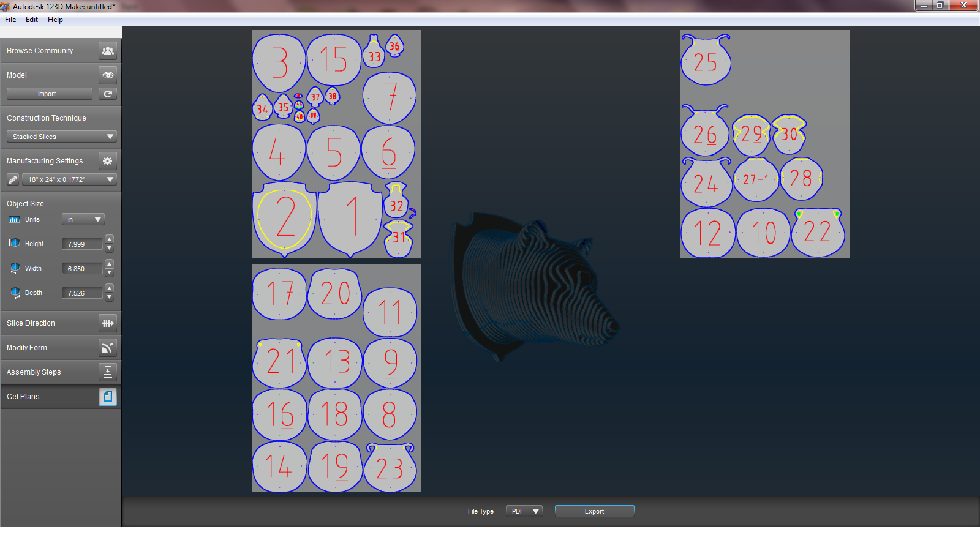Select slice number 29 on the sheet
This screenshot has width=980, height=551.
click(x=752, y=134)
